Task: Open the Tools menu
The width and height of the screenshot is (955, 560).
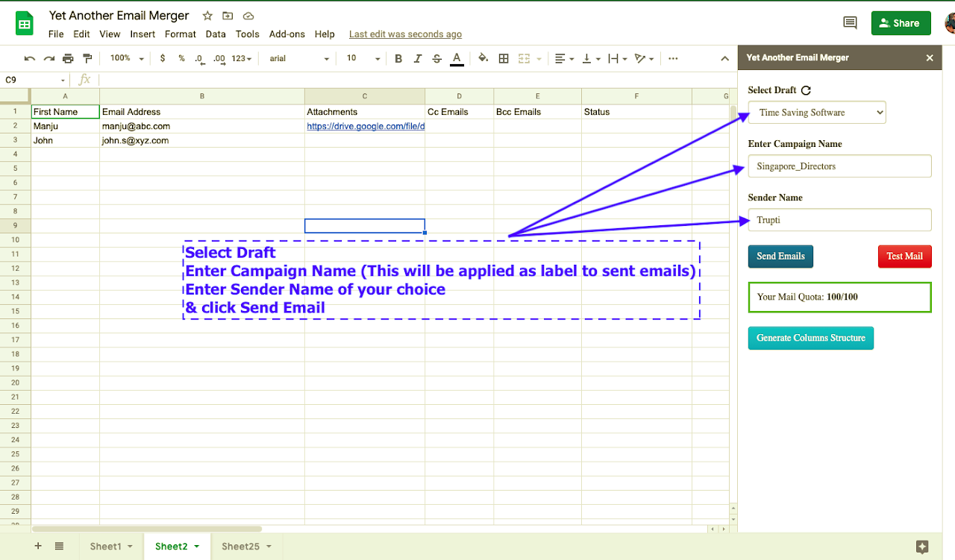Action: (x=248, y=34)
